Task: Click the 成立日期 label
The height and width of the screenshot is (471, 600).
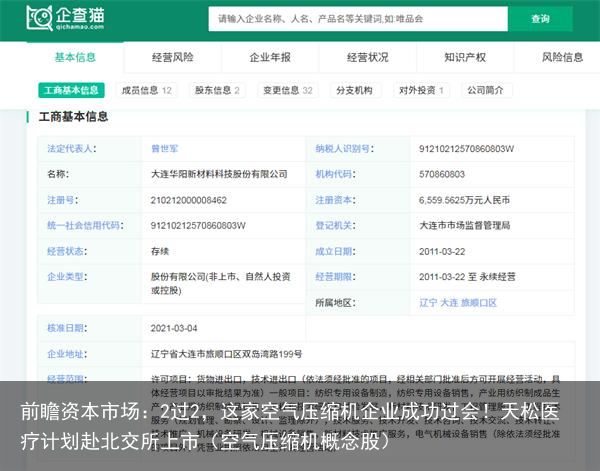Action: coord(335,251)
